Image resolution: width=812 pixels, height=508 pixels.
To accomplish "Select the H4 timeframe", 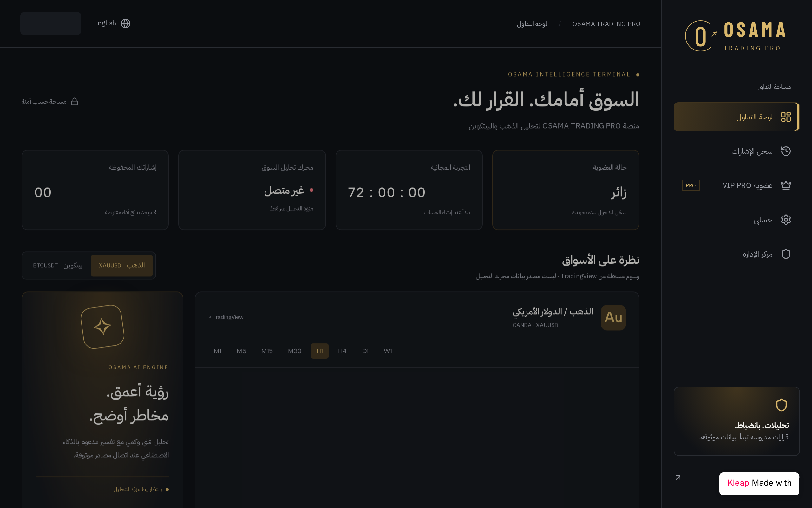I will [342, 351].
